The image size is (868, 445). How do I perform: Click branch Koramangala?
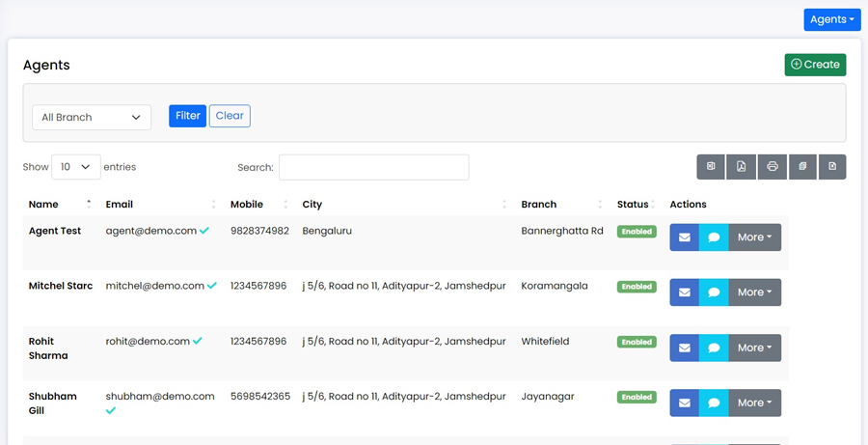555,286
